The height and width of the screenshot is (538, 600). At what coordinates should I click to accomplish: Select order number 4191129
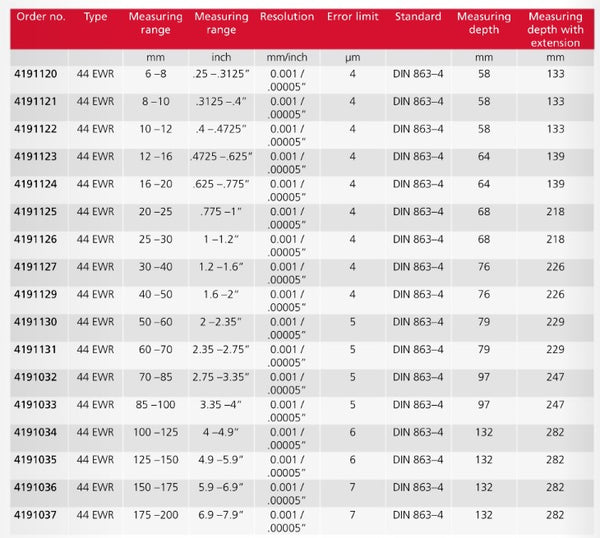tap(36, 294)
